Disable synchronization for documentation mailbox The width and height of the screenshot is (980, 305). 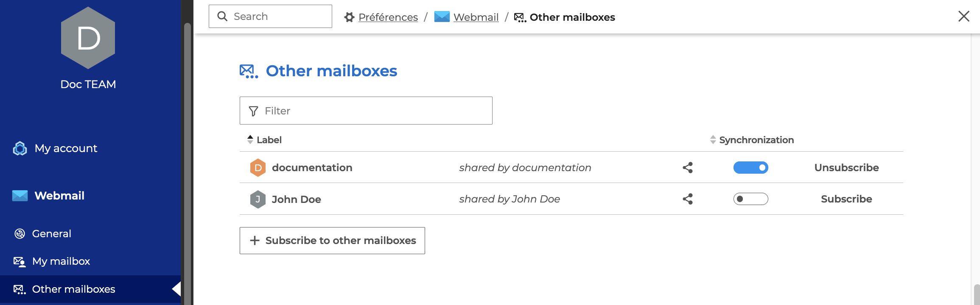pyautogui.click(x=750, y=168)
